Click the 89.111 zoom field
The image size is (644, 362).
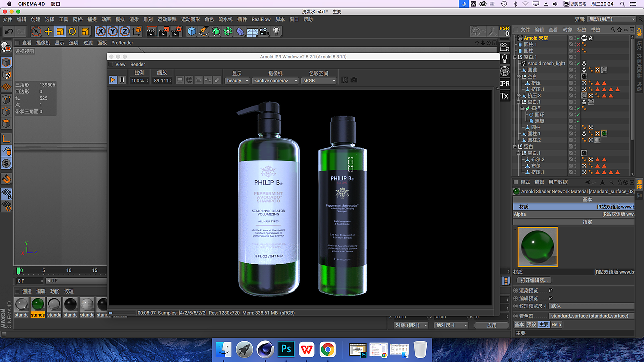(x=163, y=80)
